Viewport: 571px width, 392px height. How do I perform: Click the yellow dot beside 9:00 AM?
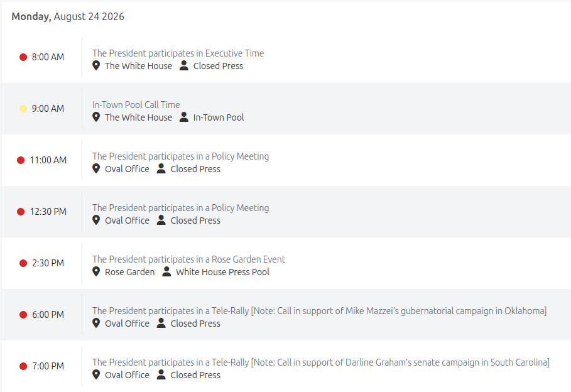[23, 109]
